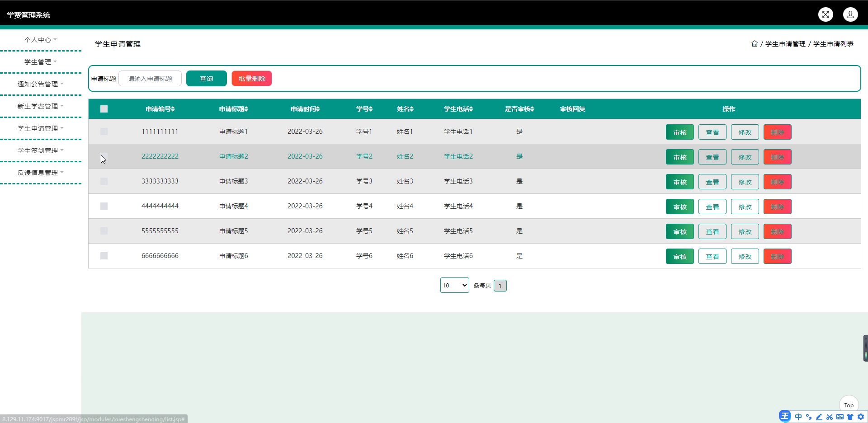Sort by 申请编号 column arrows
This screenshot has width=868, height=423.
click(x=173, y=109)
